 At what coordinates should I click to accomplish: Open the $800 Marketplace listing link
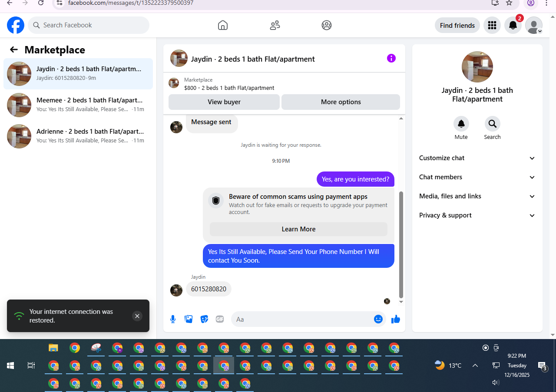(229, 88)
